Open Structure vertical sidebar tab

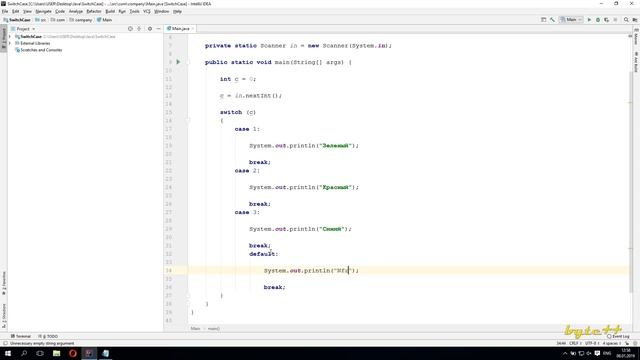click(4, 315)
